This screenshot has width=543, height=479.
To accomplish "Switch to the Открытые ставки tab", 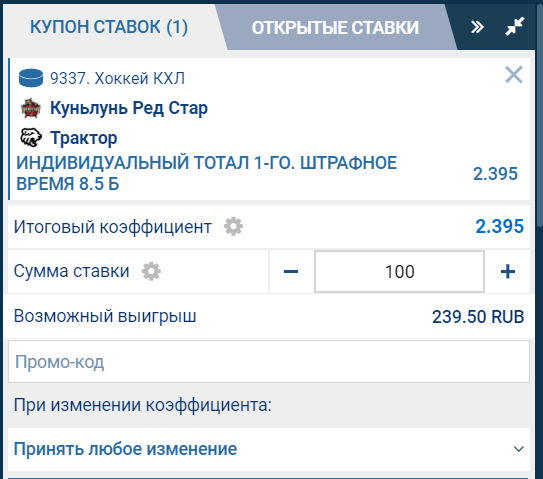I will 335,28.
